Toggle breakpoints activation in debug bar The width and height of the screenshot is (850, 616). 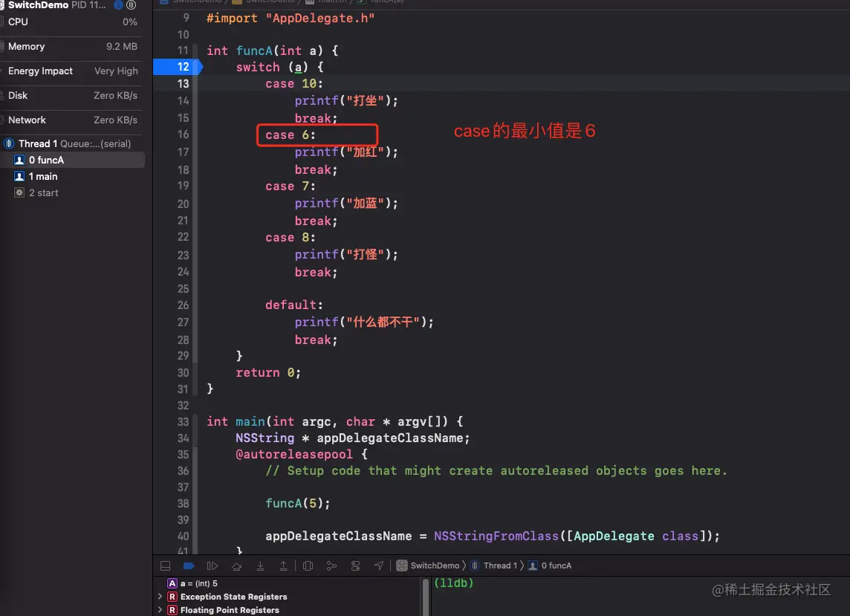click(x=188, y=565)
